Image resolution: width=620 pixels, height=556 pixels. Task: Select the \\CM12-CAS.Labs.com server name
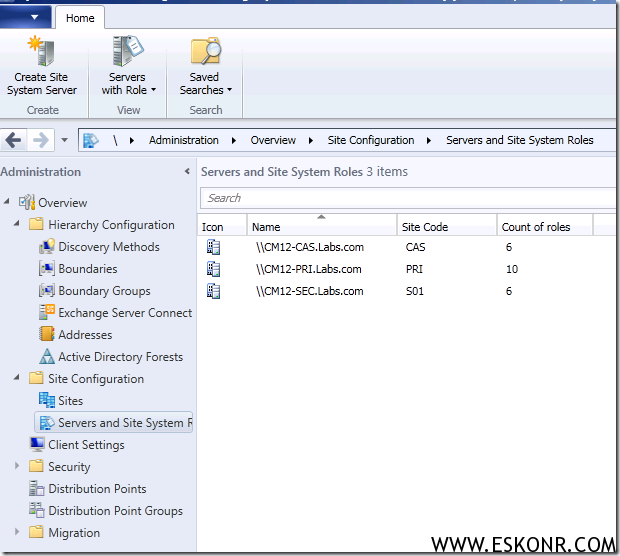coord(310,248)
